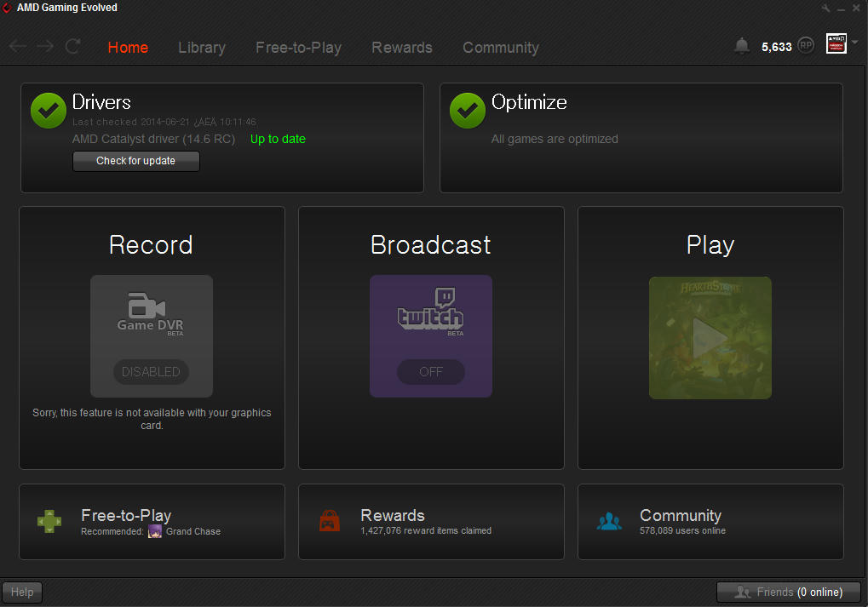Click the 5,633 reward points balance

777,47
